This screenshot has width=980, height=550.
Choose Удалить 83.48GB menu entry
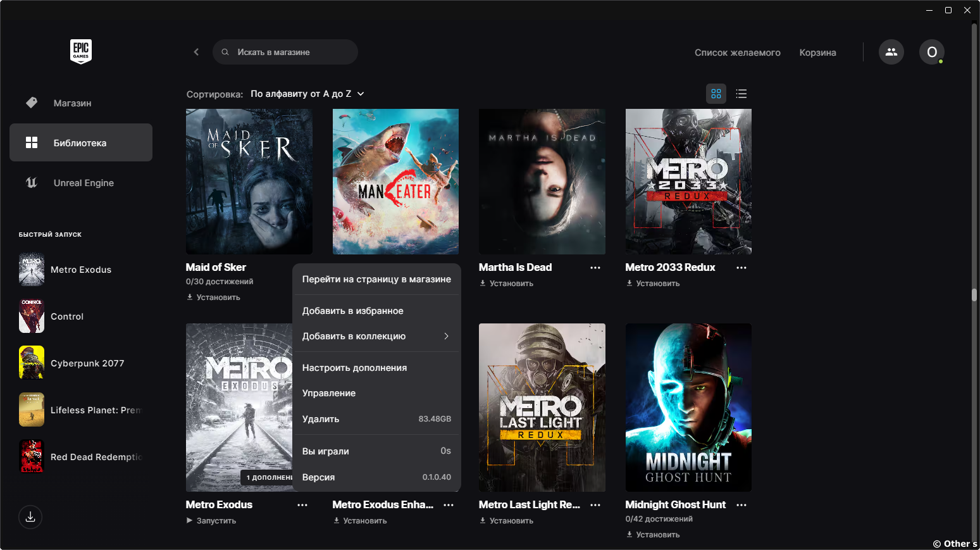[376, 419]
